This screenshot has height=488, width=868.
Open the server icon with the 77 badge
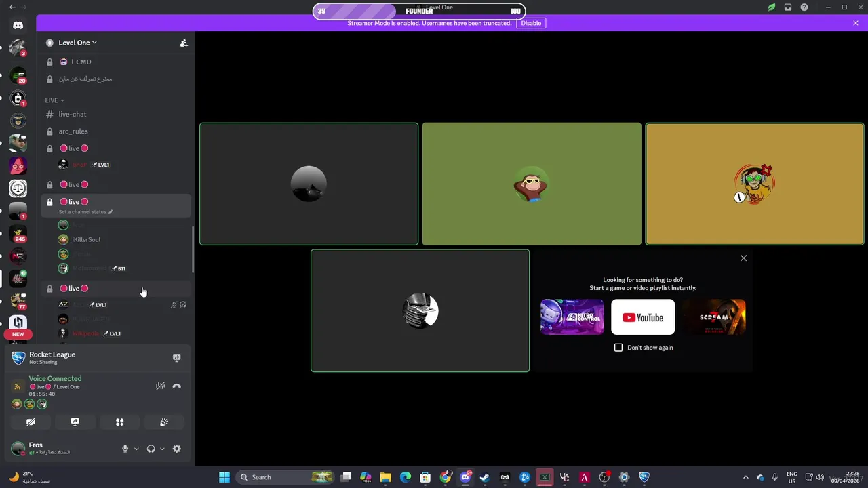[18, 300]
